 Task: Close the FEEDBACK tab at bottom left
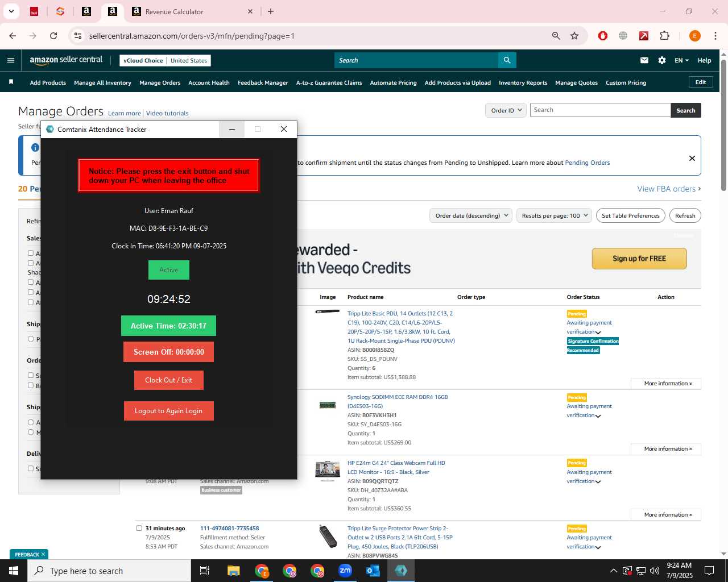(43, 554)
